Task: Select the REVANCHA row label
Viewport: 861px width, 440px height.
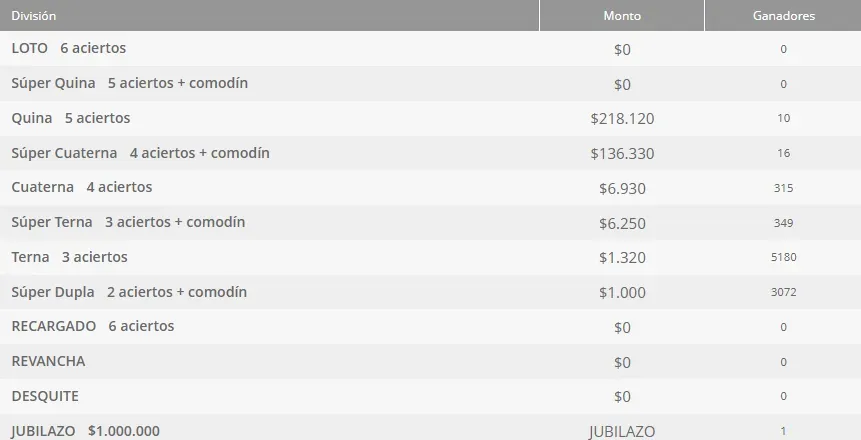Action: [x=48, y=361]
